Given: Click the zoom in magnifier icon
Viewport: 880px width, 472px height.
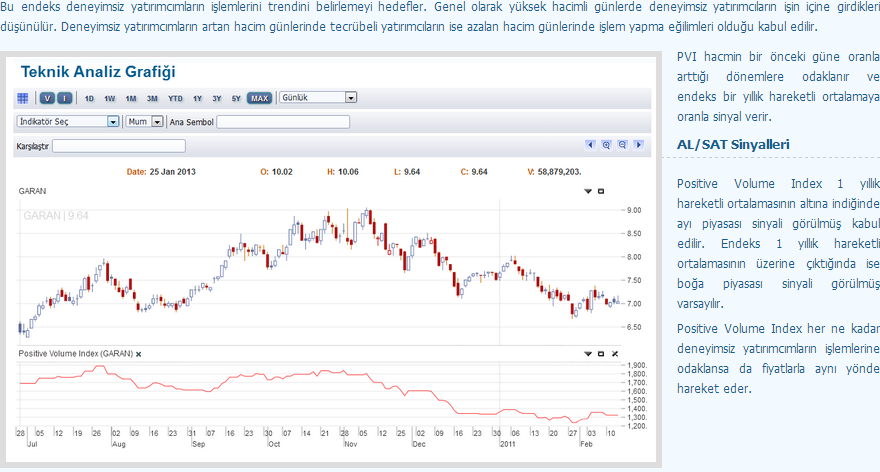Looking at the screenshot, I should point(606,145).
